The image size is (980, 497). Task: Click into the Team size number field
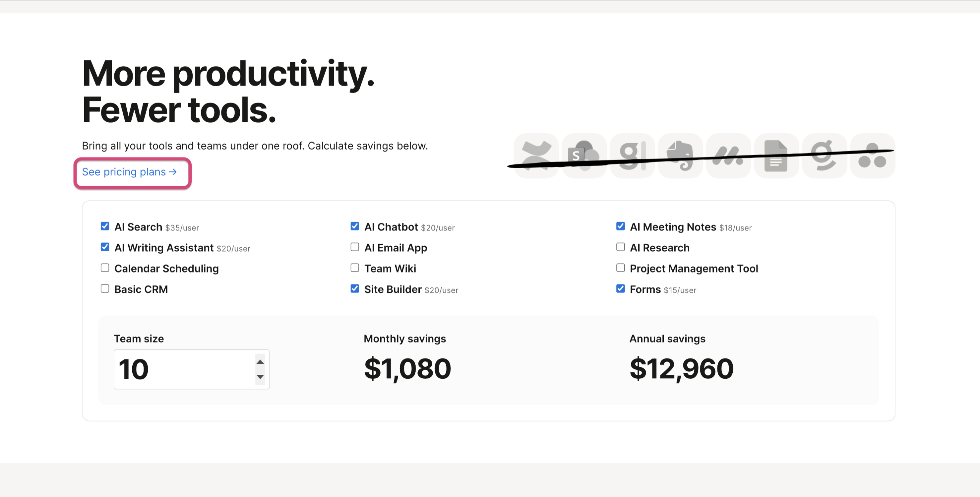coord(183,369)
